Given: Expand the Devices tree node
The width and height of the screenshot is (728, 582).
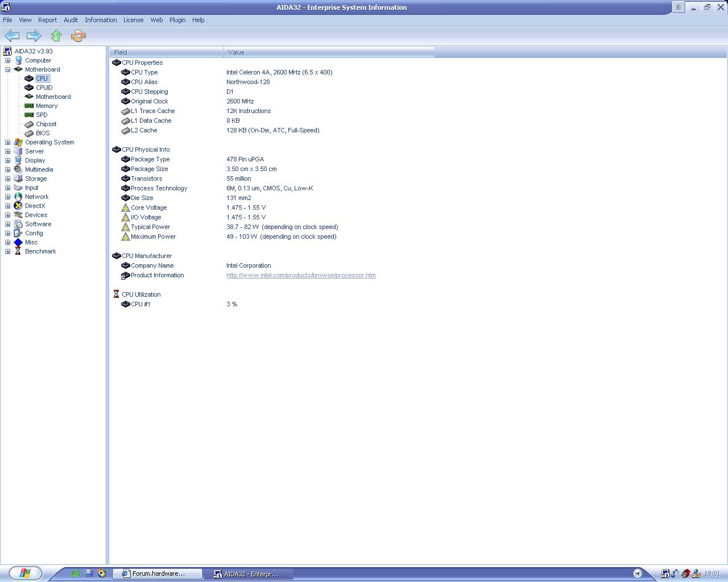Looking at the screenshot, I should 7,215.
